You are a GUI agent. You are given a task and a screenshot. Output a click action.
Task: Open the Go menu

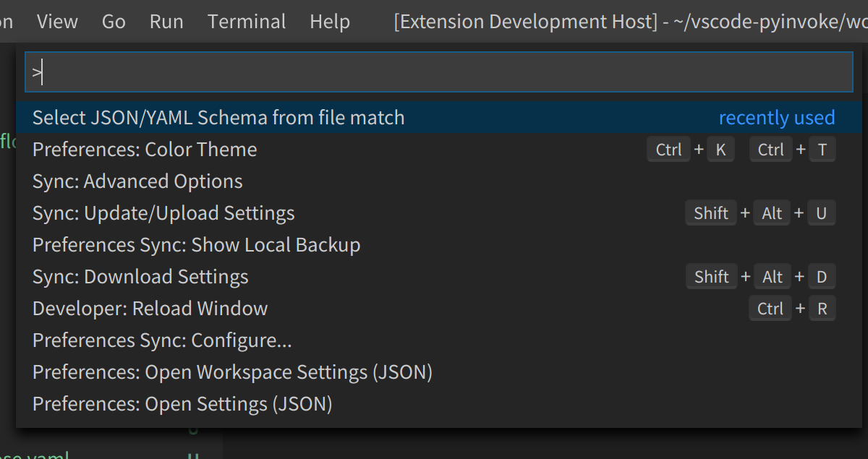click(114, 22)
